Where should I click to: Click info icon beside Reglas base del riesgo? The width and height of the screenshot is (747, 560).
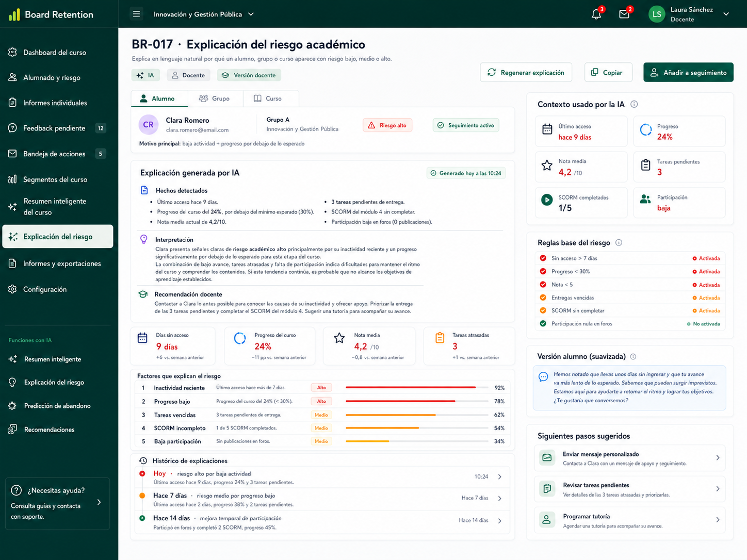click(x=619, y=242)
